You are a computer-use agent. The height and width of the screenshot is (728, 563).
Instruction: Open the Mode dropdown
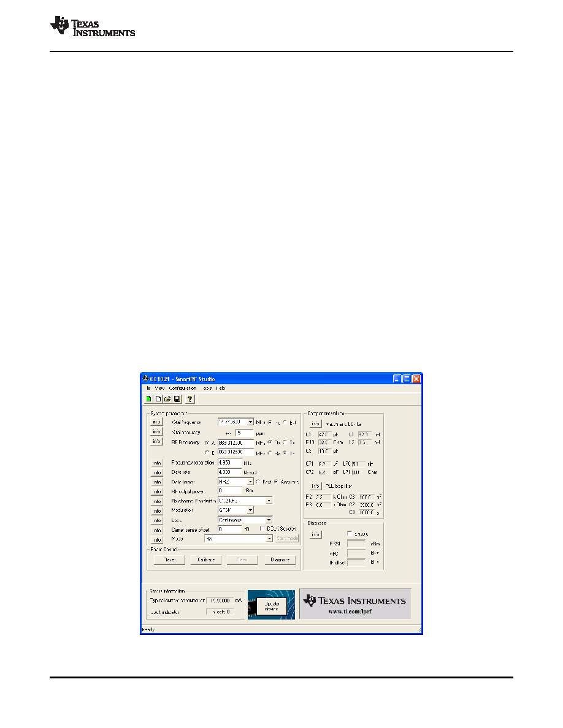coord(269,539)
